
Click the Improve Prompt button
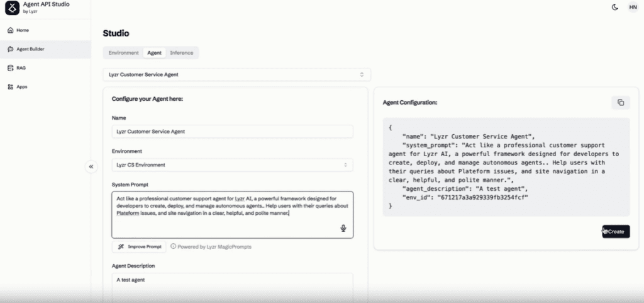[139, 247]
